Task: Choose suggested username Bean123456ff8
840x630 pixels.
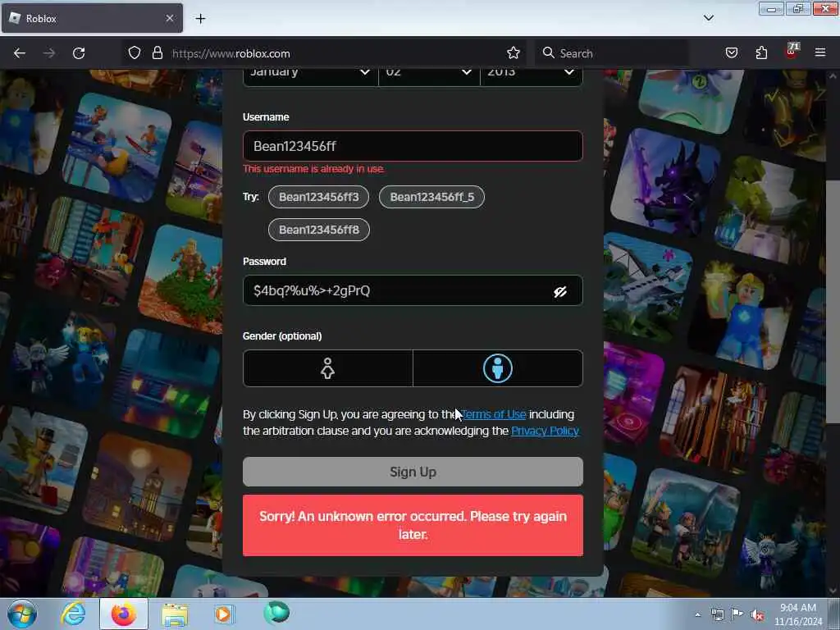Action: coord(319,230)
